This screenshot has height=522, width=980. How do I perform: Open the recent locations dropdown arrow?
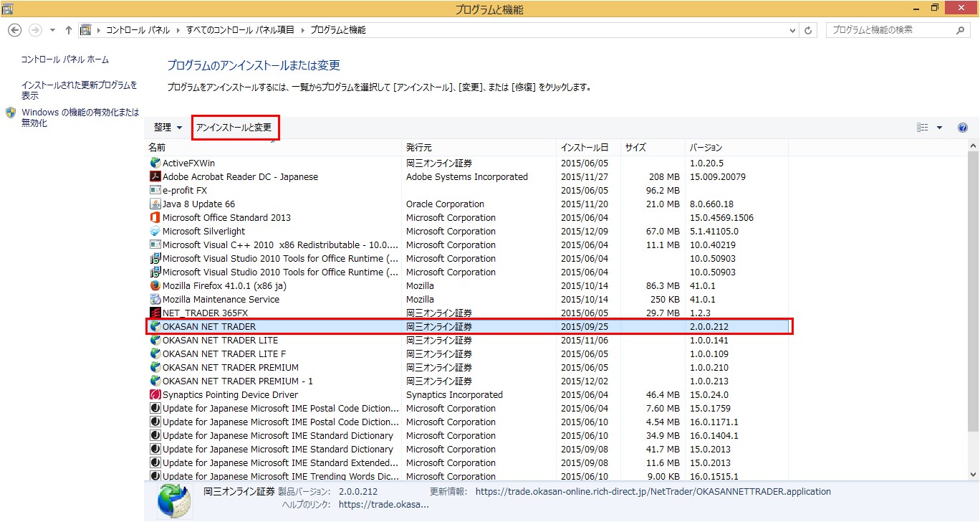pyautogui.click(x=53, y=30)
